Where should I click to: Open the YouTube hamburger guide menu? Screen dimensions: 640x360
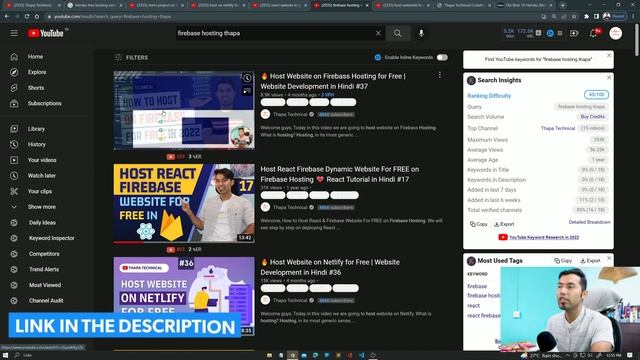(x=14, y=33)
